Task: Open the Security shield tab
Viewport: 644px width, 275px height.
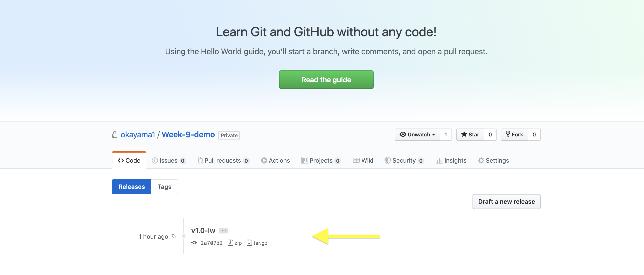Action: point(404,160)
